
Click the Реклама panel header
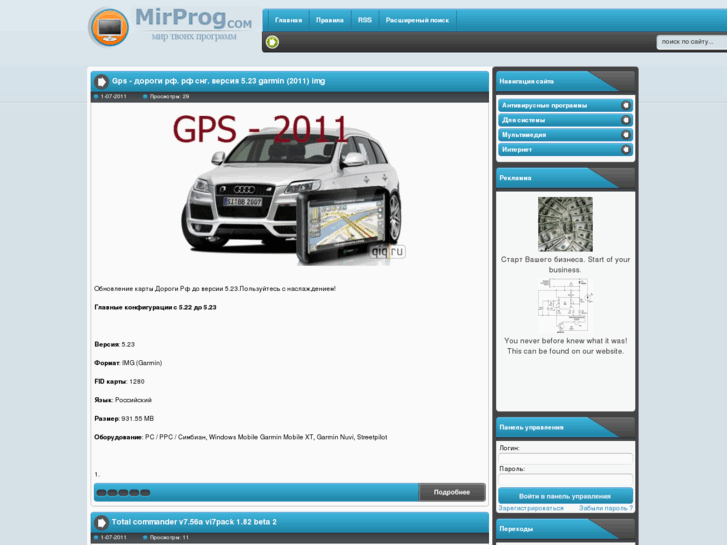coord(565,178)
